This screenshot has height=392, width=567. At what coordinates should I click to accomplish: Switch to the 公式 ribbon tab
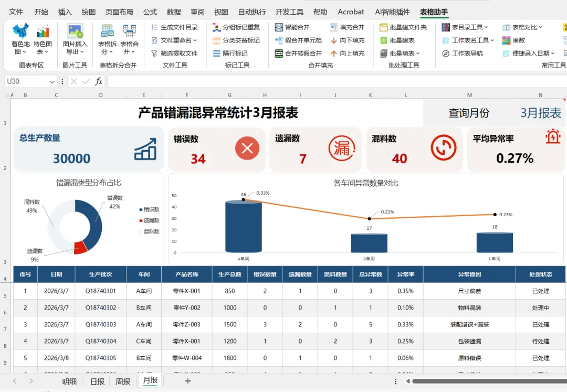(x=150, y=12)
